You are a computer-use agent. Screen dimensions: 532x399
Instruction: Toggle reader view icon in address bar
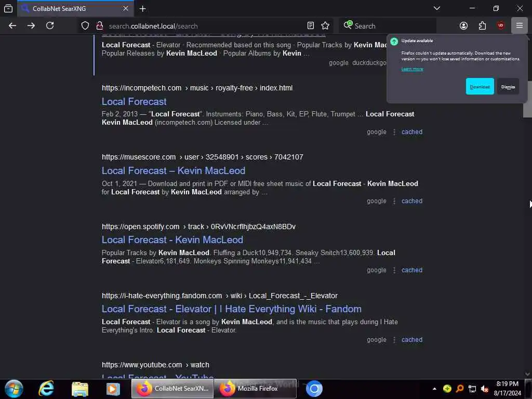coord(311,26)
